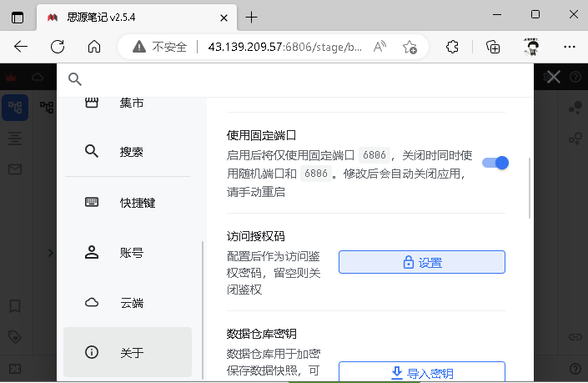Open the browser tab actions menu
588x383 pixels.
[x=18, y=18]
